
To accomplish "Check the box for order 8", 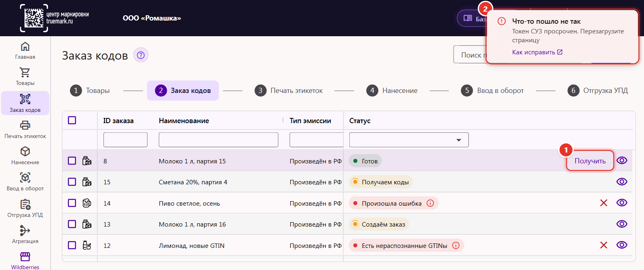I will [72, 161].
